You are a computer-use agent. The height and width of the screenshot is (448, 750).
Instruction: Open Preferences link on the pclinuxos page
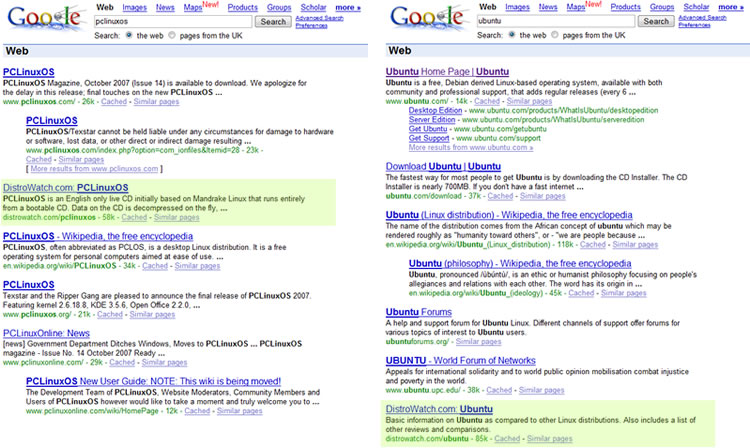[x=312, y=25]
